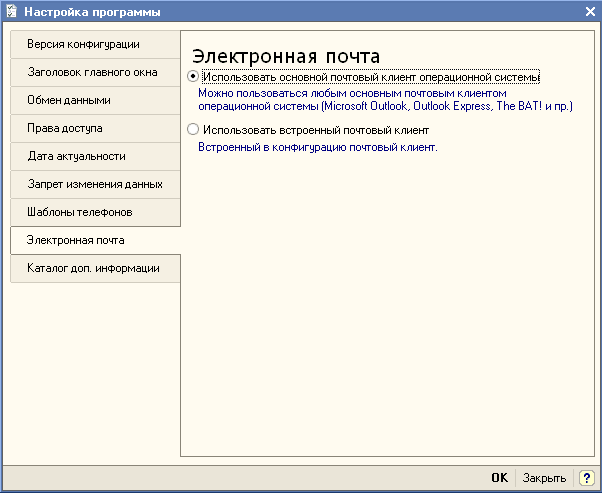Open the Права доступа tab
The image size is (602, 493).
coord(95,129)
